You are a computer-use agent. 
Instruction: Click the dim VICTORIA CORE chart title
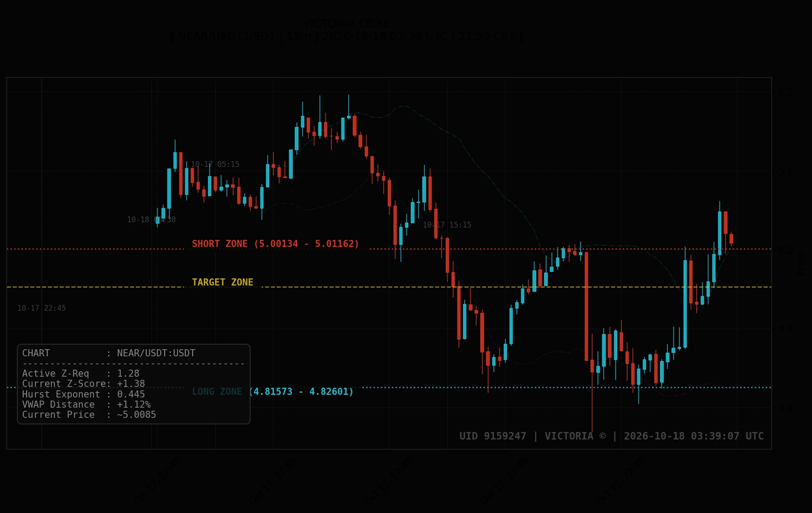pos(347,24)
